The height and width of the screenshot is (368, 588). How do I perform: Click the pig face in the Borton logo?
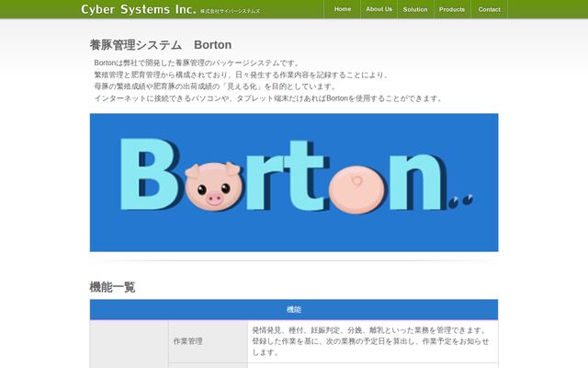pyautogui.click(x=214, y=186)
